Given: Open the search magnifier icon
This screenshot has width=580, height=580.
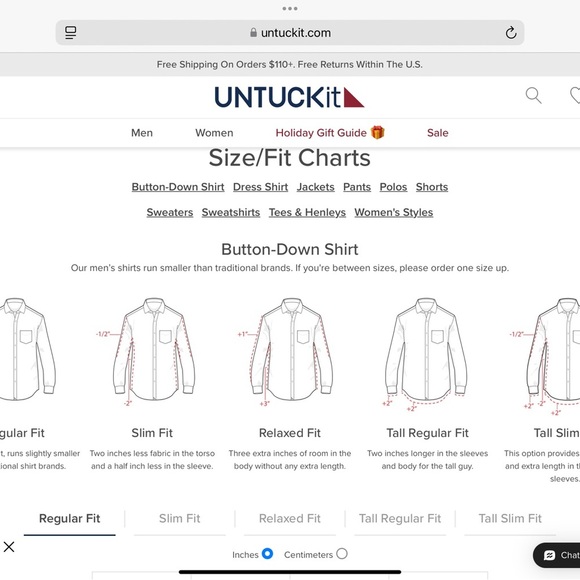Looking at the screenshot, I should point(533,96).
